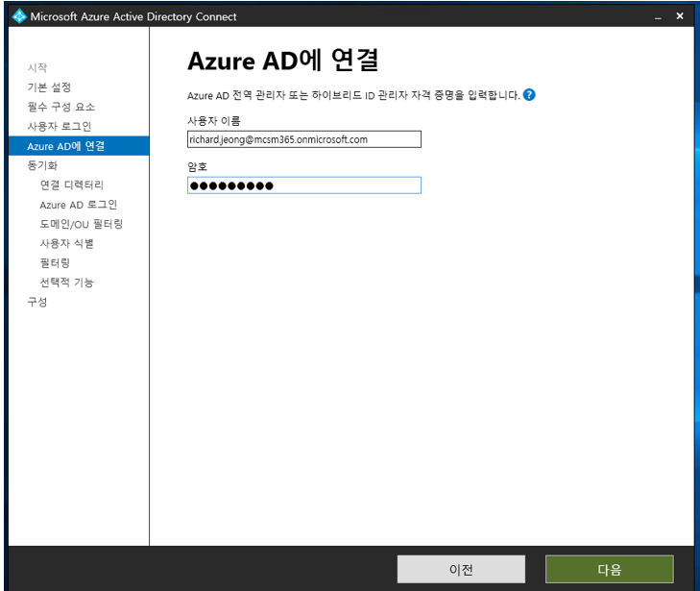Focus the 사용자 이름 username field
The height and width of the screenshot is (591, 700).
click(x=304, y=139)
